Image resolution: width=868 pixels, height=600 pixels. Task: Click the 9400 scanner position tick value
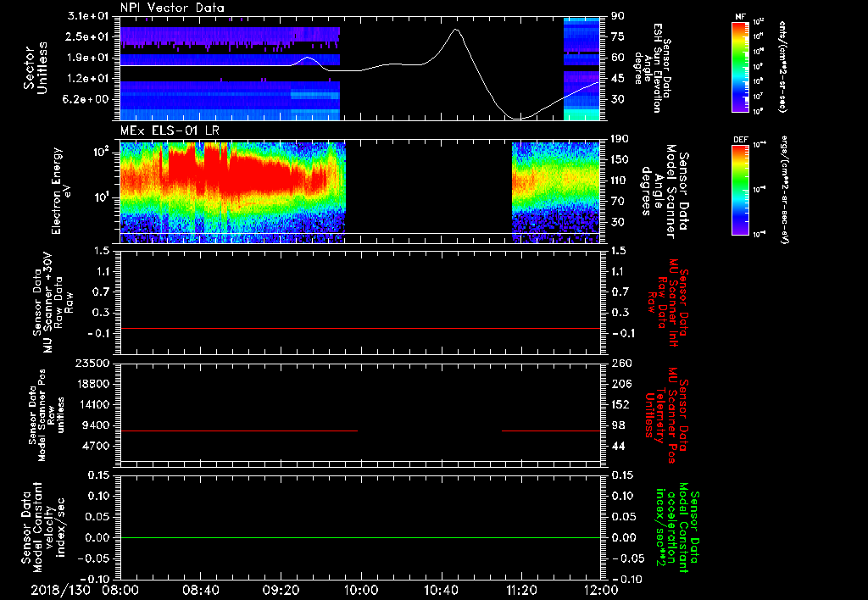click(x=96, y=425)
